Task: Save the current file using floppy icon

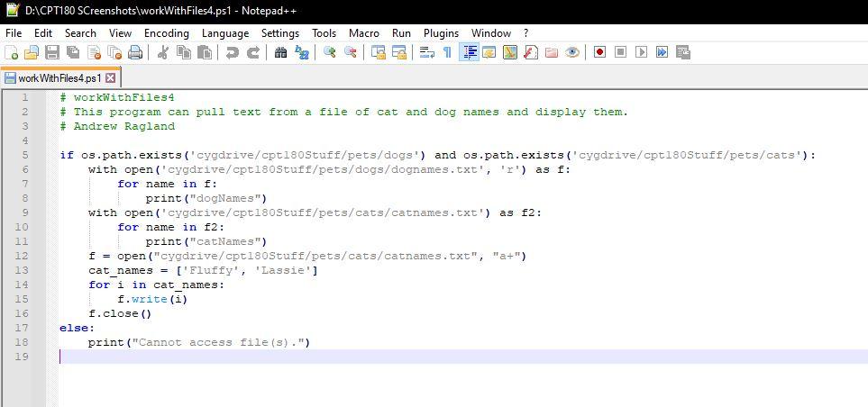Action: [x=52, y=52]
